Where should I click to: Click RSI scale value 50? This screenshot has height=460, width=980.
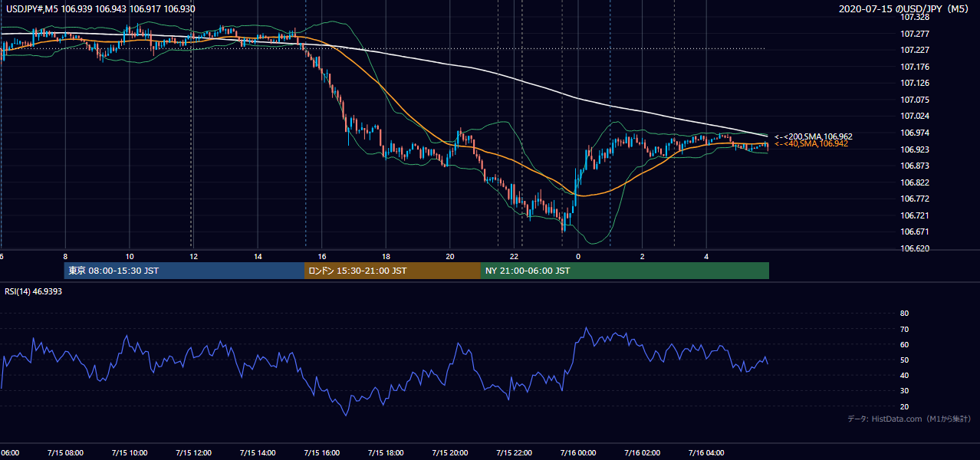tap(904, 360)
